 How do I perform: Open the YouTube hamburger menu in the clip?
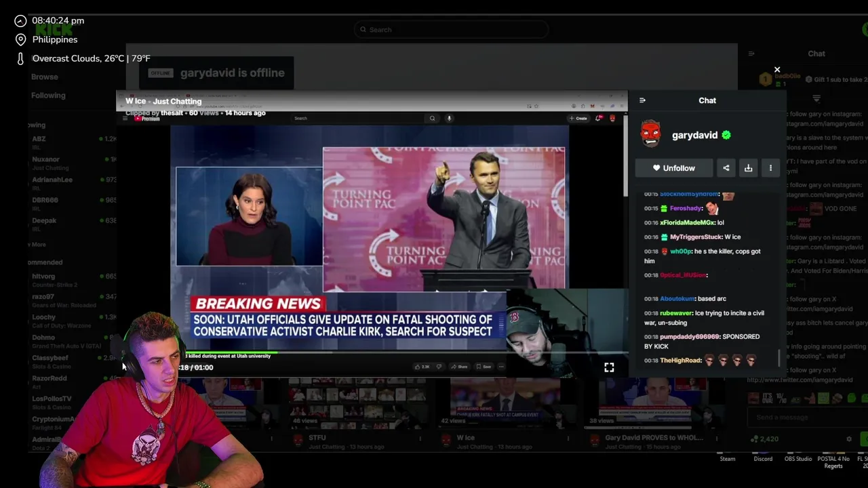pyautogui.click(x=125, y=118)
